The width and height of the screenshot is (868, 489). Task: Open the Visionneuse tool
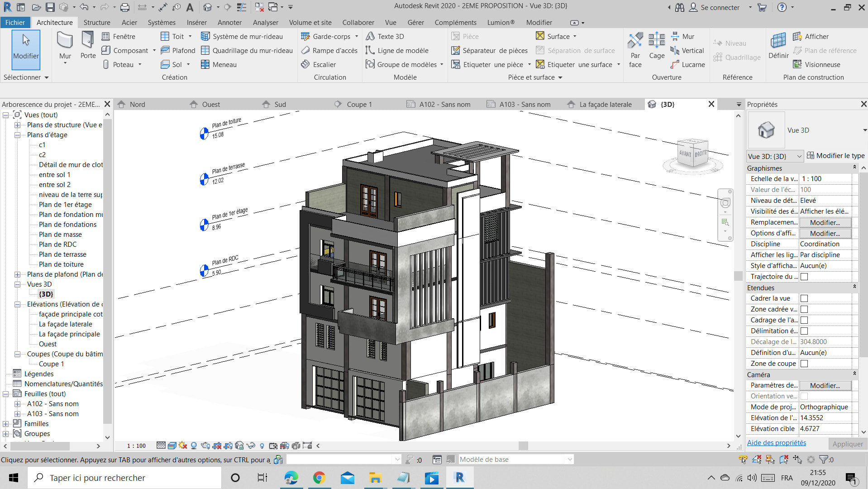click(x=820, y=64)
